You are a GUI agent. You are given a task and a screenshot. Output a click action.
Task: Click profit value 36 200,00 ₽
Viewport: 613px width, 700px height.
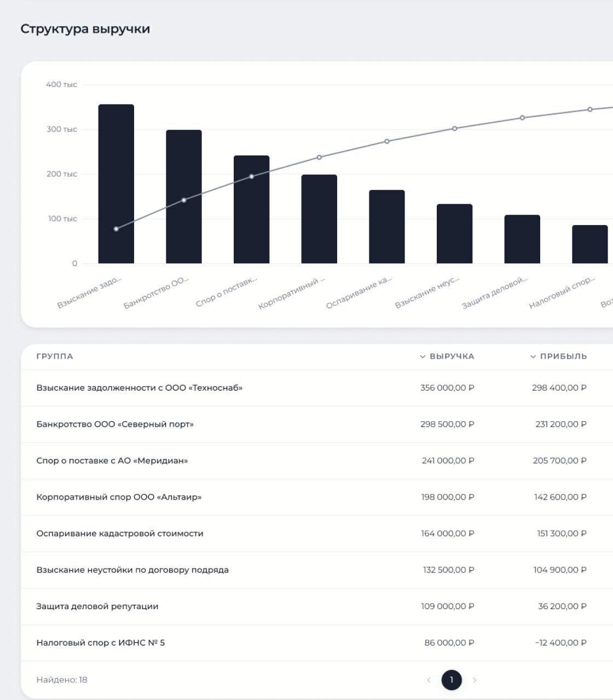563,606
